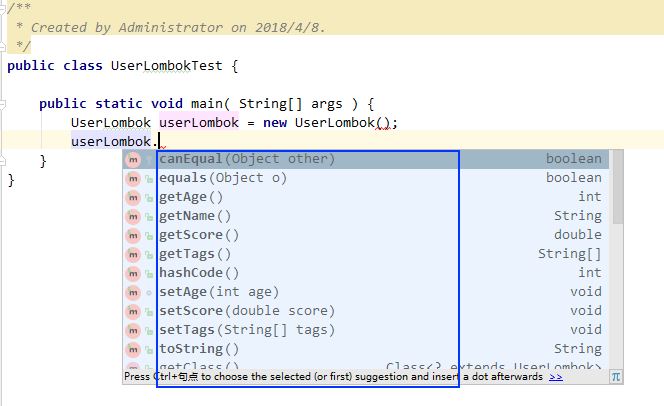Choose setScore(double score) completion
Viewport: 664px width, 406px height.
coord(366,312)
